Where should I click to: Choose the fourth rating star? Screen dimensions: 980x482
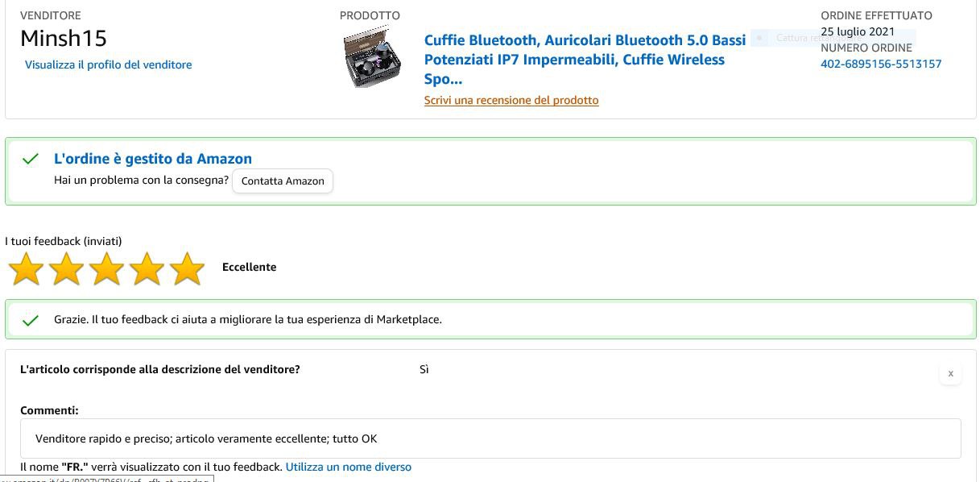[x=147, y=268]
